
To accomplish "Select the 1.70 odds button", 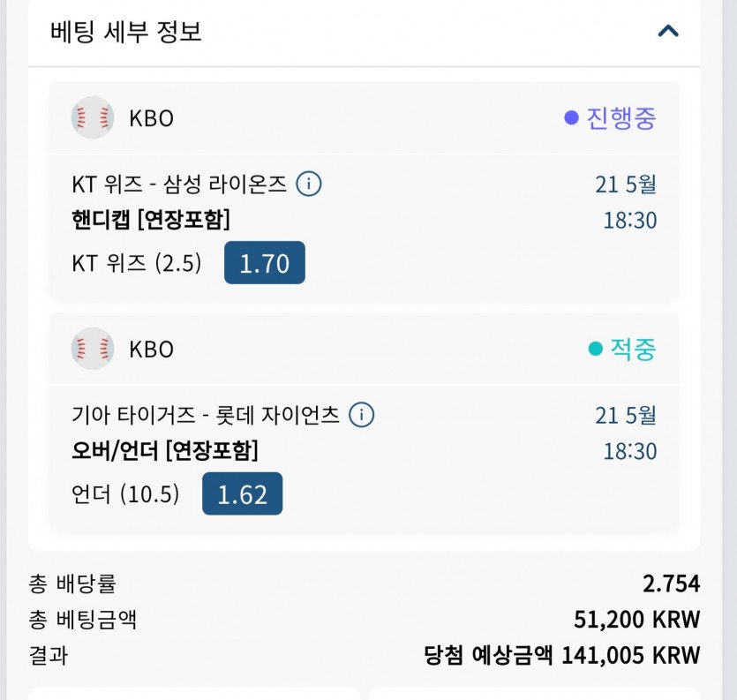I will coord(265,262).
